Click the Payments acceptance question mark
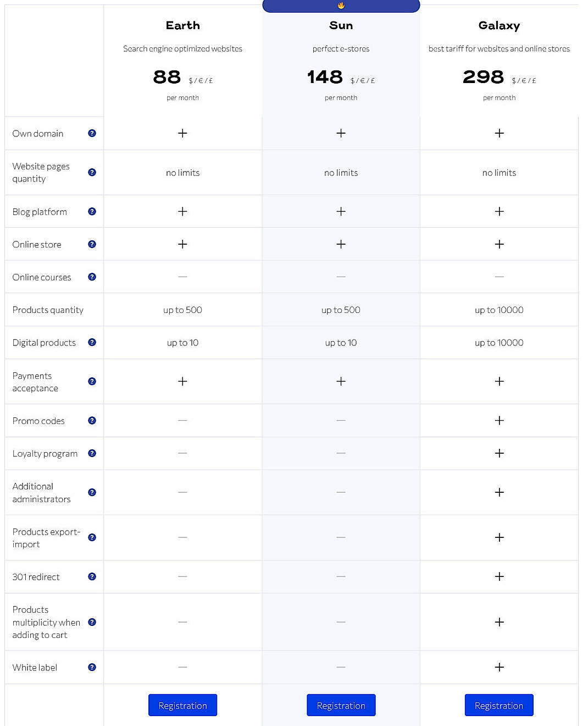The image size is (588, 726). point(92,381)
